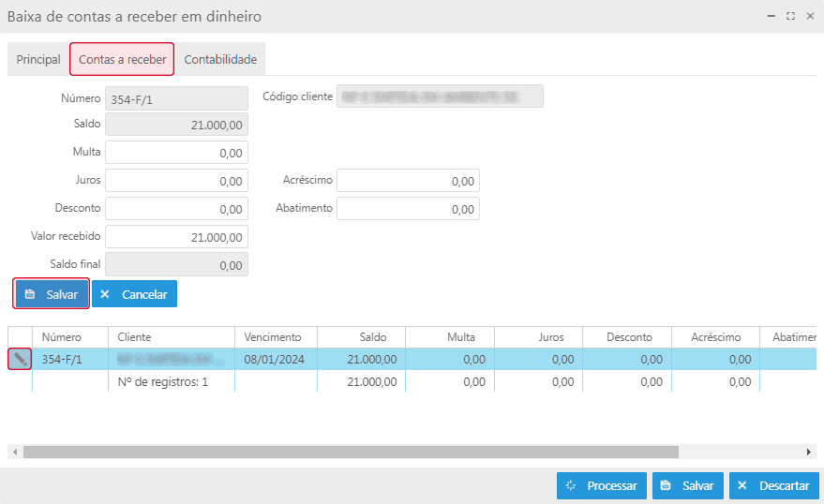Click the Valor recebido field
824x504 pixels.
[x=176, y=237]
